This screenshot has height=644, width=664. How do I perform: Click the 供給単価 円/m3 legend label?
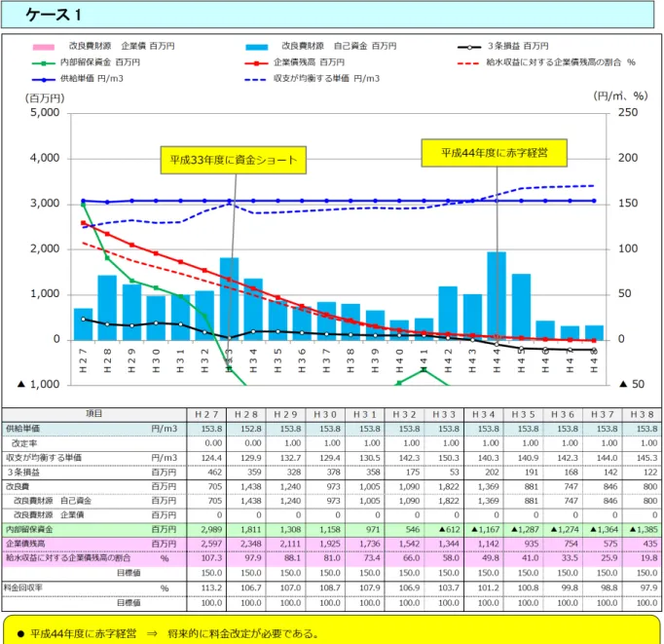click(92, 78)
